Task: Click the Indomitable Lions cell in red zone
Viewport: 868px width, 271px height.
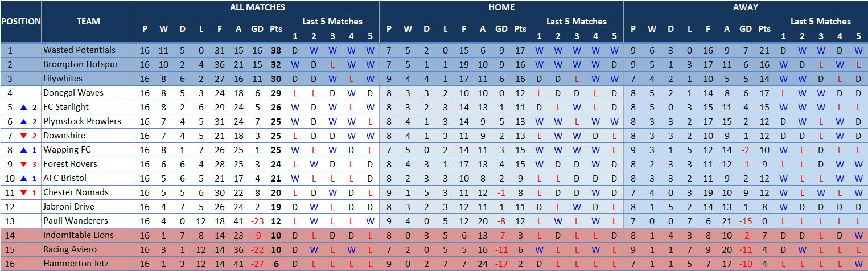Action: [x=78, y=235]
